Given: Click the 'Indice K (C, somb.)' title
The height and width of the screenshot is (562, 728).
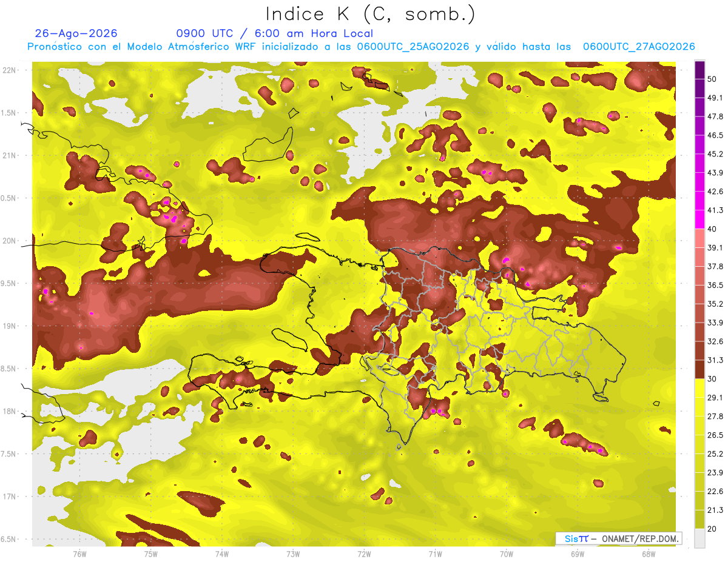Looking at the screenshot, I should click(x=370, y=14).
